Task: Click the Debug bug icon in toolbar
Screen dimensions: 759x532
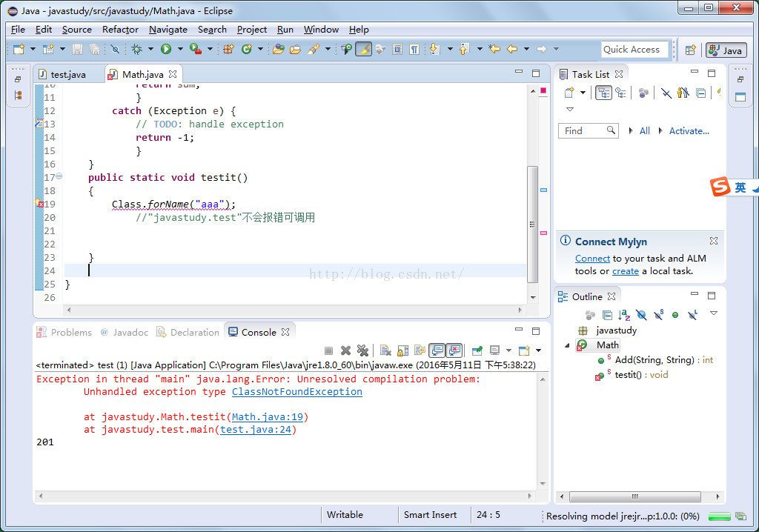Action: 137,49
